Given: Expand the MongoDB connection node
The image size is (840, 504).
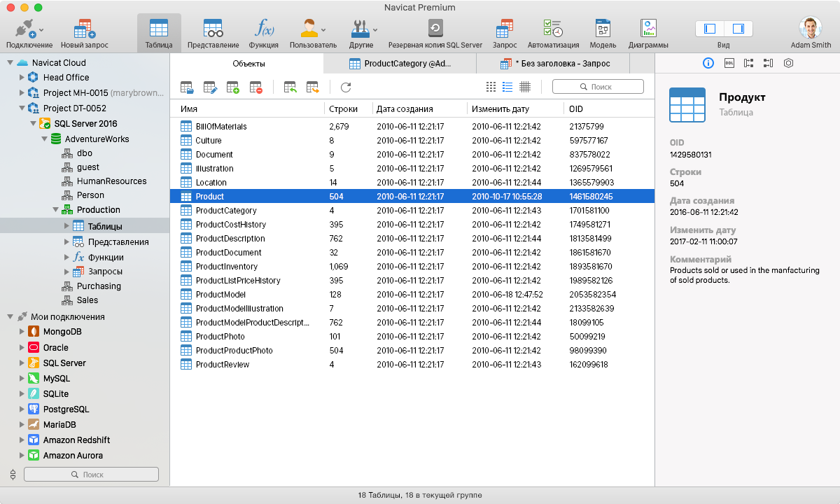Looking at the screenshot, I should [x=22, y=332].
